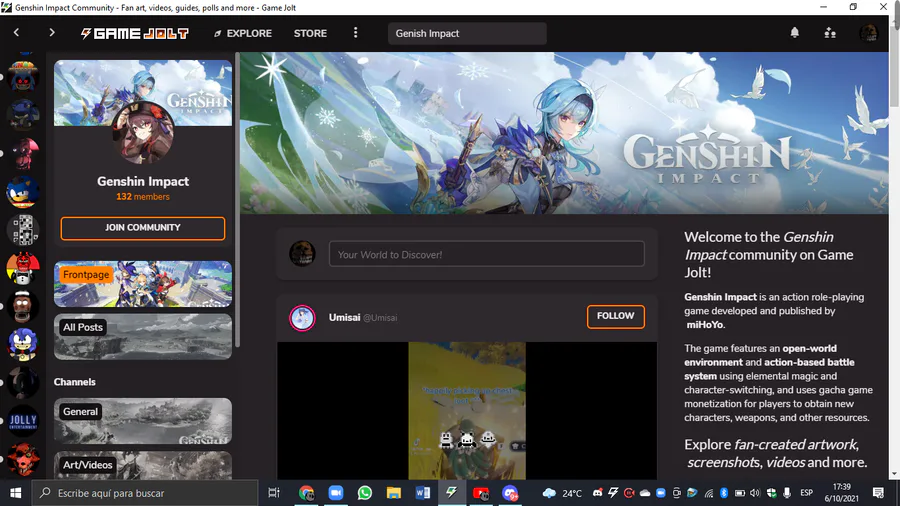Click the Genshin Impact header banner
Image resolution: width=900 pixels, height=506 pixels.
point(564,133)
